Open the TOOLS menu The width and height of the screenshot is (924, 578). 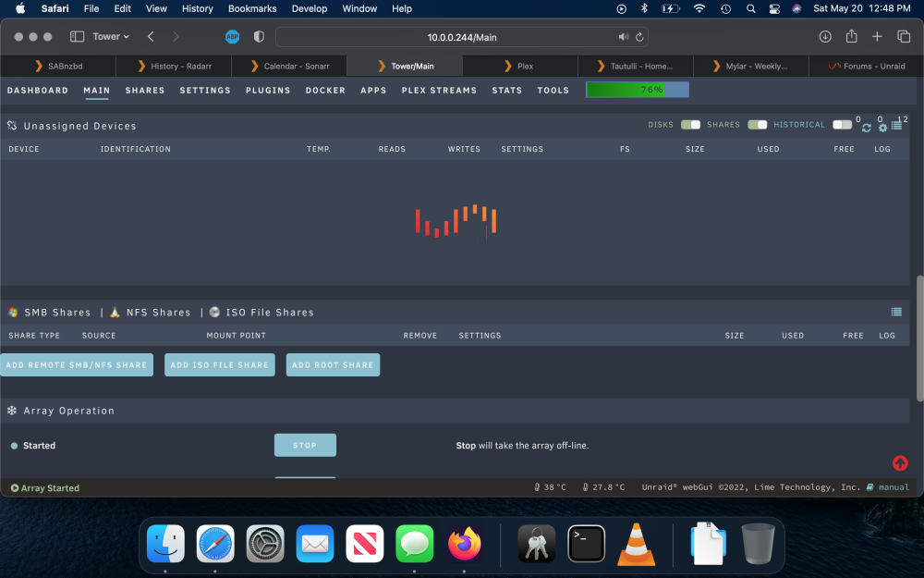pyautogui.click(x=553, y=91)
